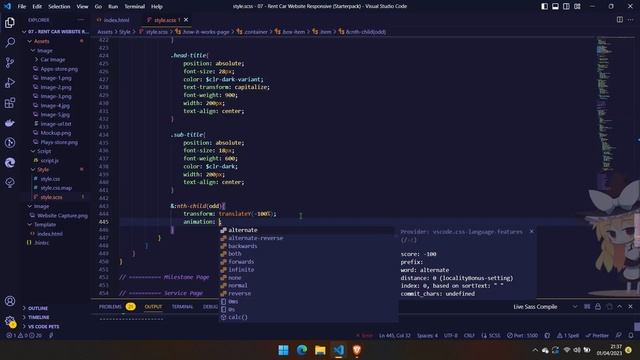Click the Prettier status bar item
640x360 pixels.
(x=597, y=336)
